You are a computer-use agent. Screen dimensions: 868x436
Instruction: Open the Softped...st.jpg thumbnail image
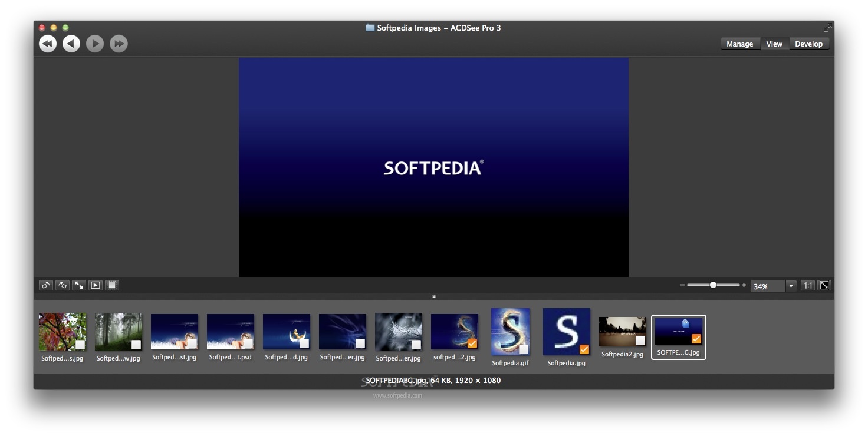(x=175, y=332)
